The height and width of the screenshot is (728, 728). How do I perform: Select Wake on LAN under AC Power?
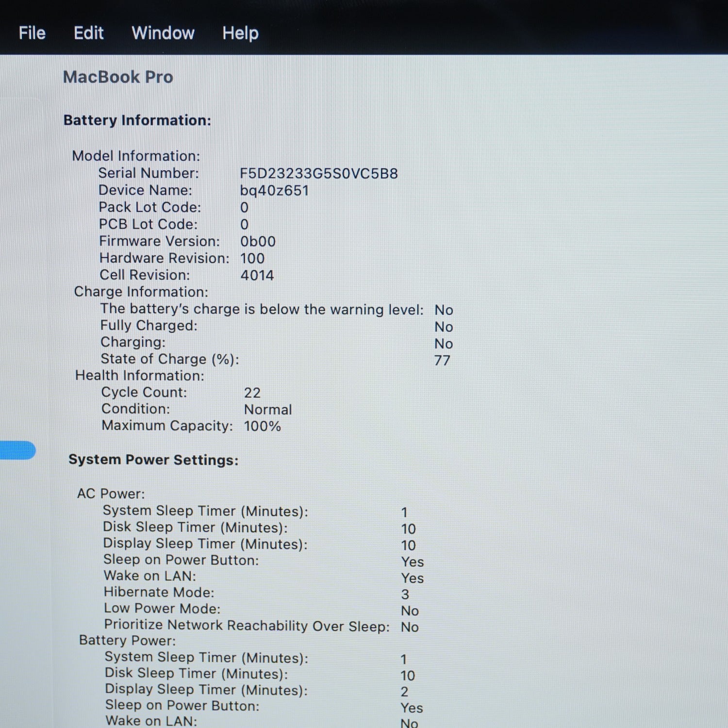150,576
